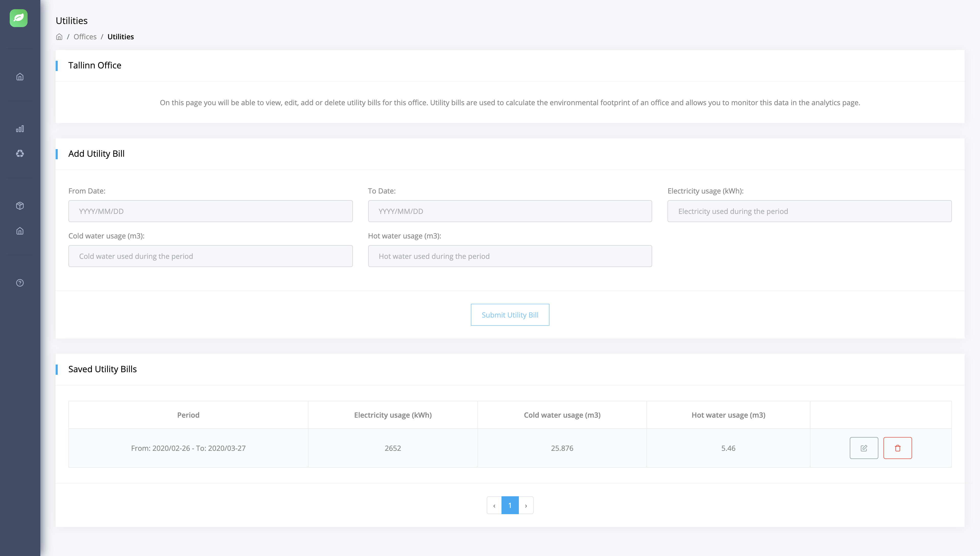Click Submit Utility Bill button

(509, 315)
